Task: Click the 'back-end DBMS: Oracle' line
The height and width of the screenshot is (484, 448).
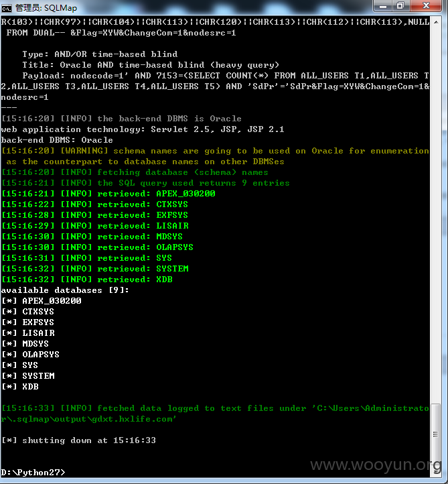Action: [x=57, y=140]
